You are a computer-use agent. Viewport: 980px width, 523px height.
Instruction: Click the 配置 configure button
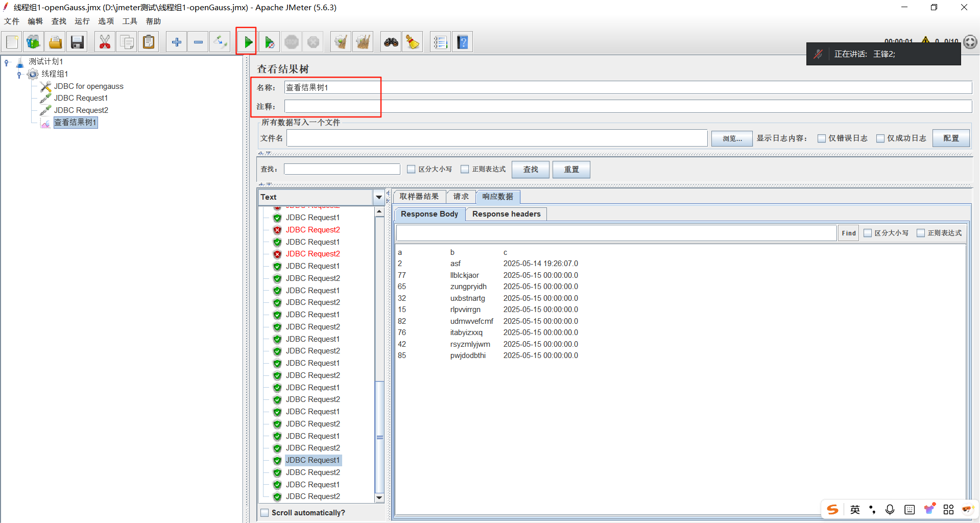point(951,138)
